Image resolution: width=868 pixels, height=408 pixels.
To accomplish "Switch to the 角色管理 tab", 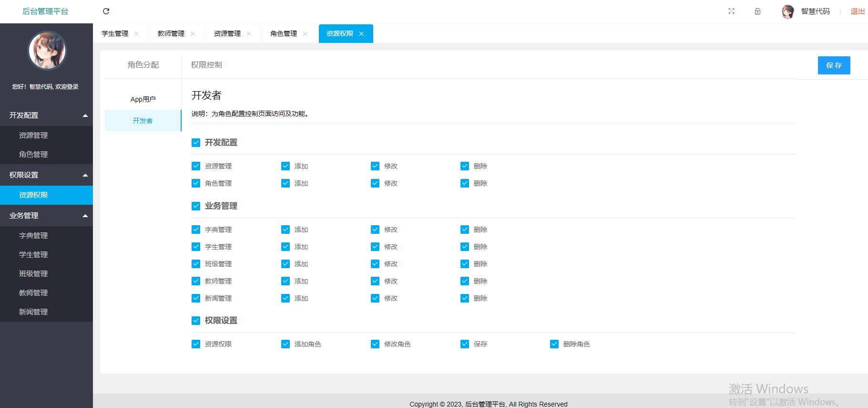I will [x=284, y=34].
